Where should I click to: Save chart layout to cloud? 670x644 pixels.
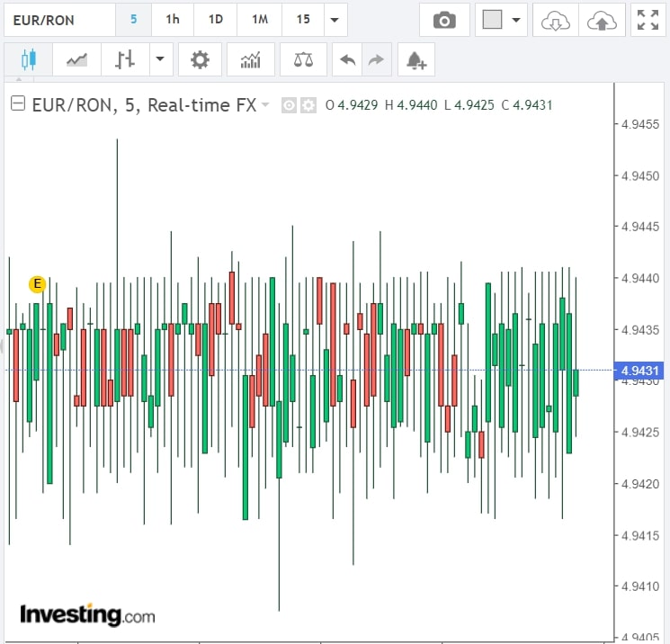pos(602,20)
